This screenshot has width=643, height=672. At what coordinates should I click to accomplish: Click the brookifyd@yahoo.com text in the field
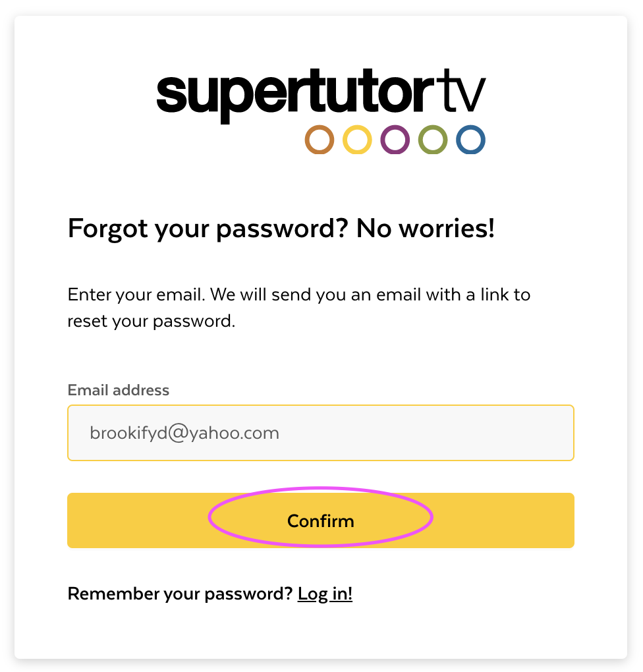[x=184, y=434]
